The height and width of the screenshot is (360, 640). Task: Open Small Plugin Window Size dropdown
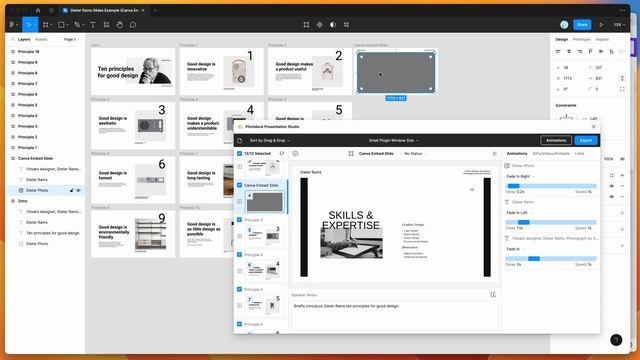tap(393, 140)
